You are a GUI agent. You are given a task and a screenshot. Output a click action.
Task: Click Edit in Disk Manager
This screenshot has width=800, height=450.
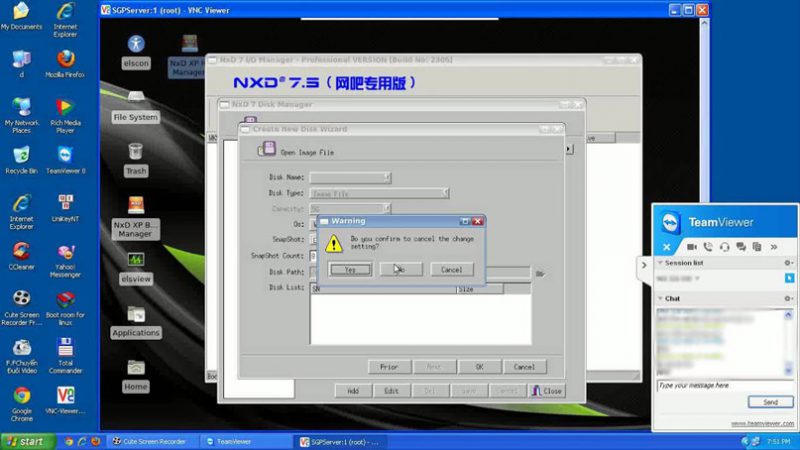click(x=391, y=391)
